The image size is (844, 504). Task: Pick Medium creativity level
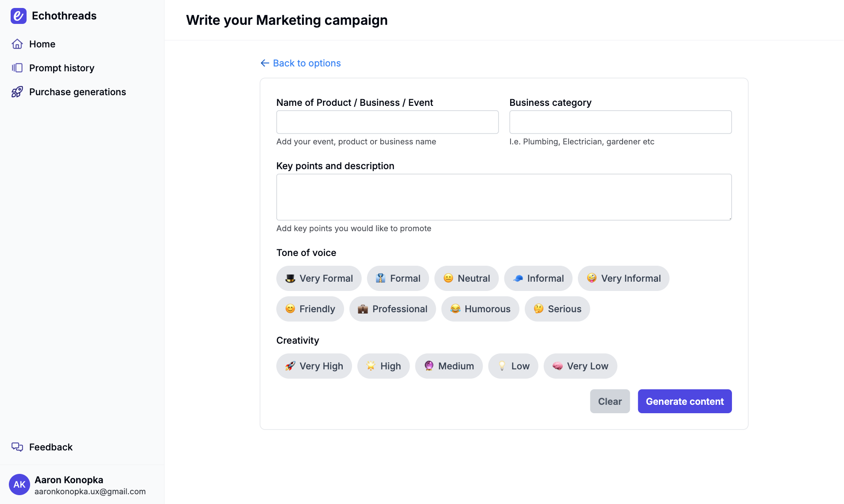449,366
